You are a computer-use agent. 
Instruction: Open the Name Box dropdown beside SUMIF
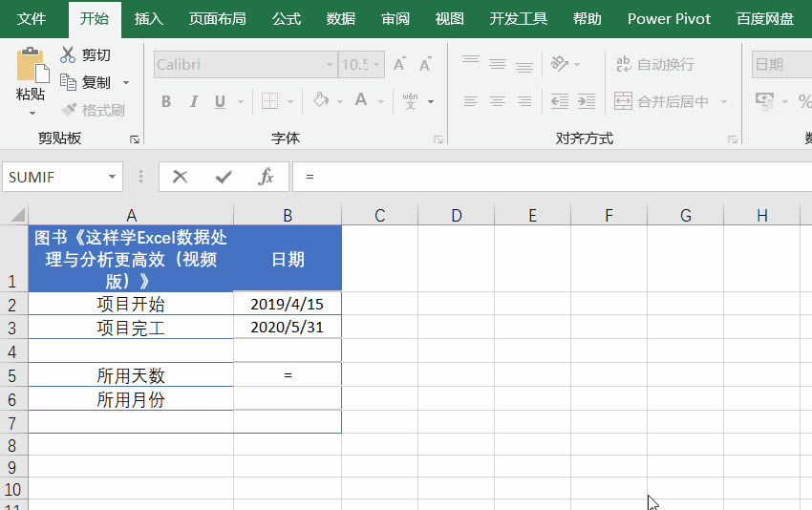click(113, 177)
